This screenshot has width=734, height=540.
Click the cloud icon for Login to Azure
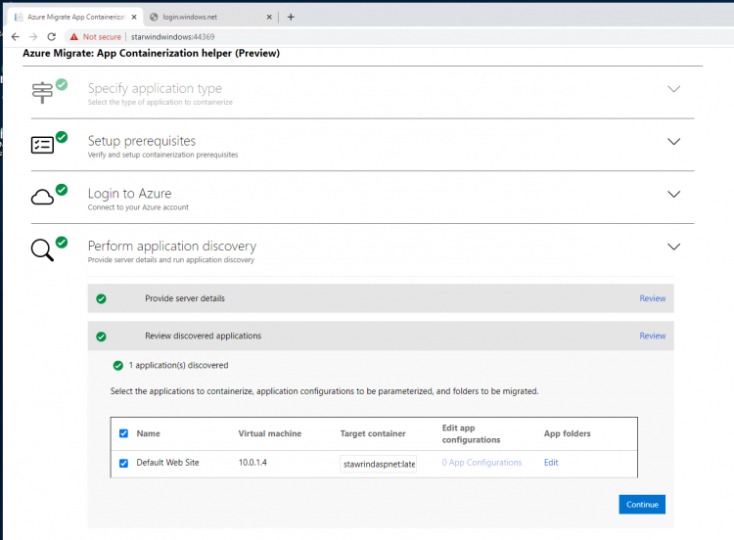tap(42, 197)
